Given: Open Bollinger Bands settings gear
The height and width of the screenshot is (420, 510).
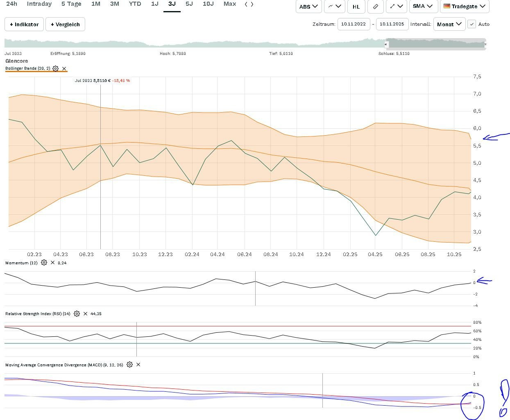Looking at the screenshot, I should pos(55,68).
